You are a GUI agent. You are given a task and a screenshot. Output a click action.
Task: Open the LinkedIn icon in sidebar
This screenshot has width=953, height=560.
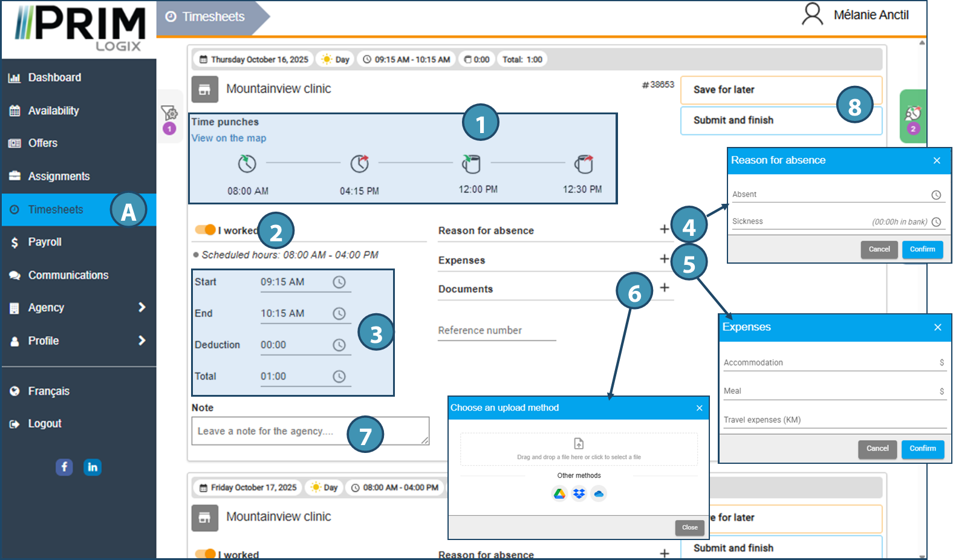(93, 467)
